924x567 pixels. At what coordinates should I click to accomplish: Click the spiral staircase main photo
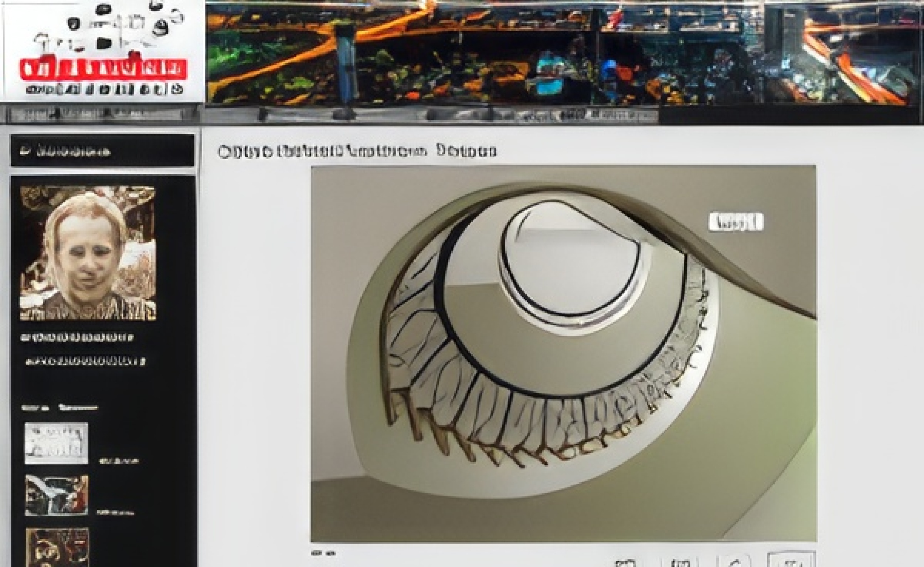coord(564,354)
